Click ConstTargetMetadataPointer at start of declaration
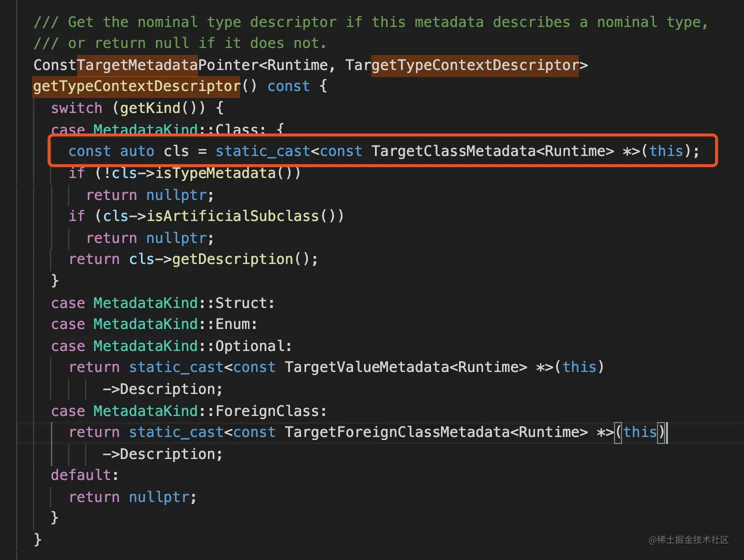This screenshot has height=560, width=744. 146,65
